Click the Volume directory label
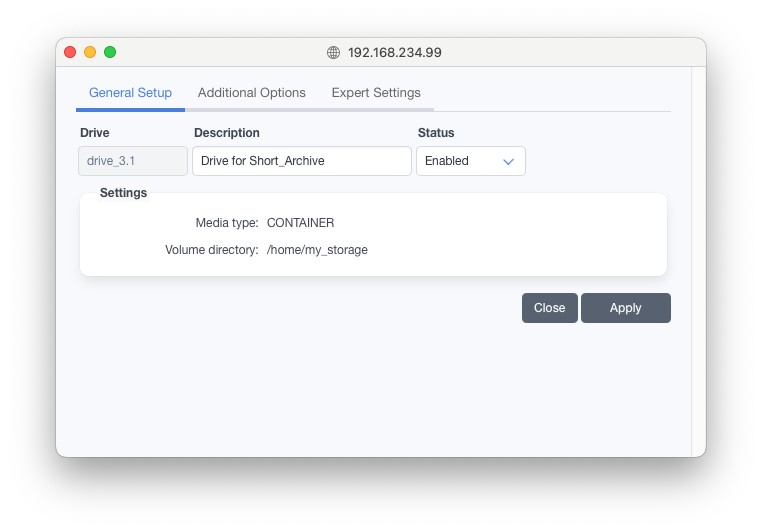The width and height of the screenshot is (762, 531). point(211,250)
